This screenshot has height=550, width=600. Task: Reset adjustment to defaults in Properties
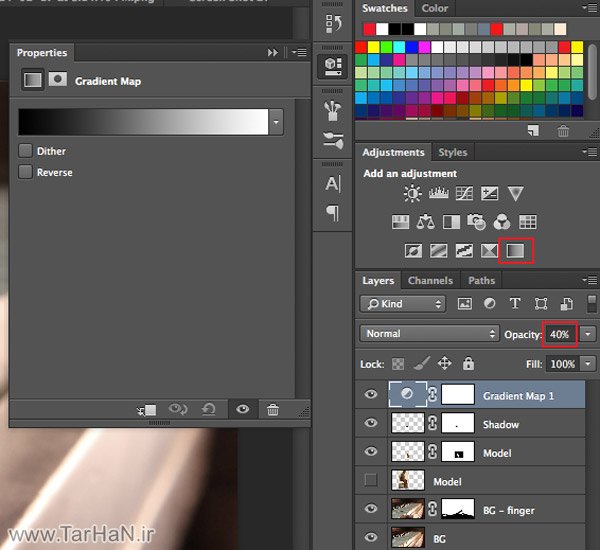[210, 410]
